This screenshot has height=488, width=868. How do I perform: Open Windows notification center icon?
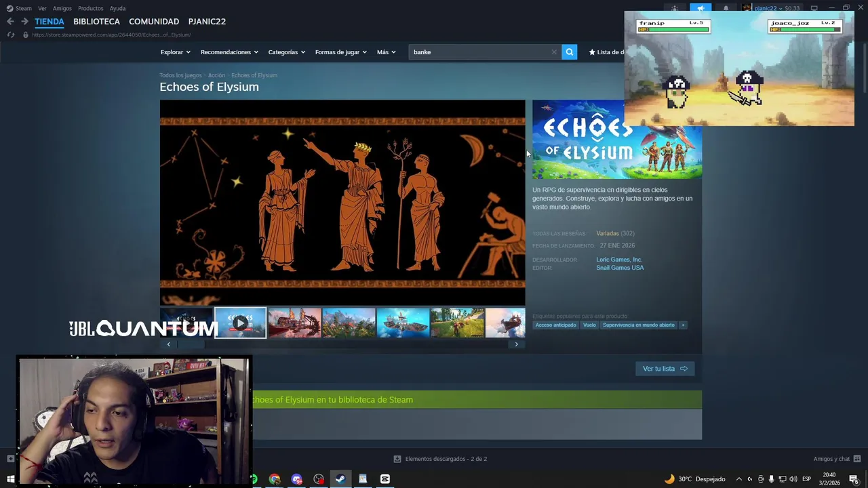tap(854, 479)
